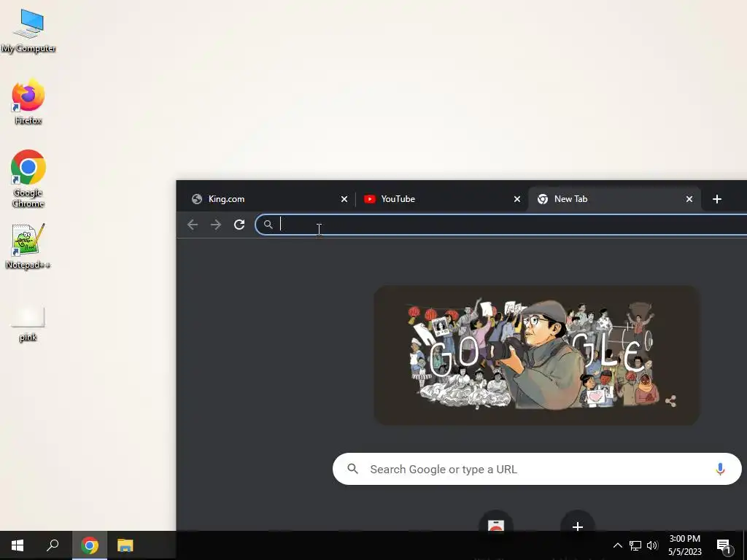Open My Computer desktop icon
The width and height of the screenshot is (747, 560).
pyautogui.click(x=28, y=31)
